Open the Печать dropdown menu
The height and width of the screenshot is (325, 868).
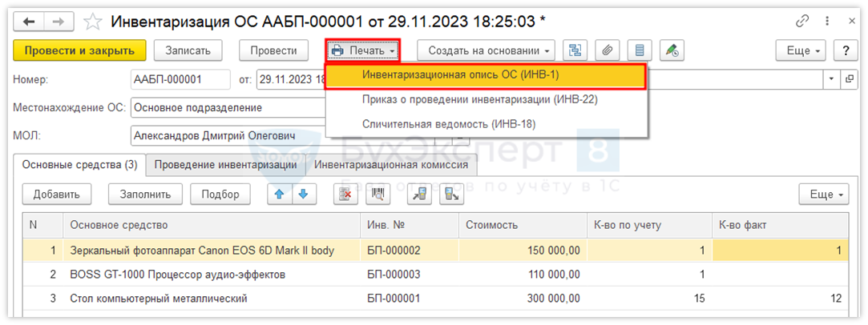tap(363, 50)
